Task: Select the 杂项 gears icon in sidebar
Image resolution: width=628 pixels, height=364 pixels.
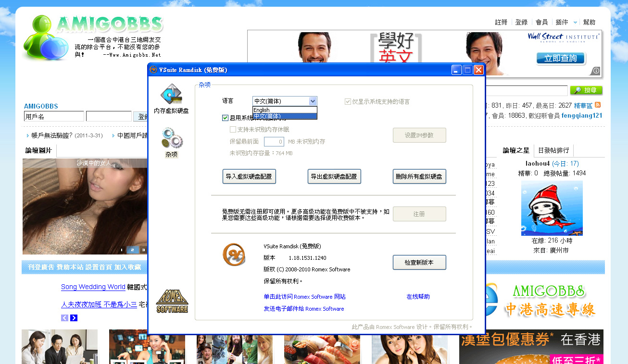Action: [x=172, y=138]
